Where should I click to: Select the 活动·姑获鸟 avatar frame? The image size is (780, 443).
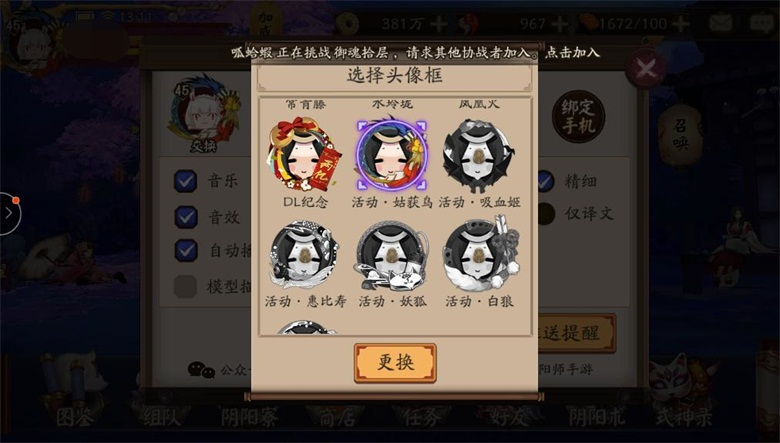tap(392, 155)
